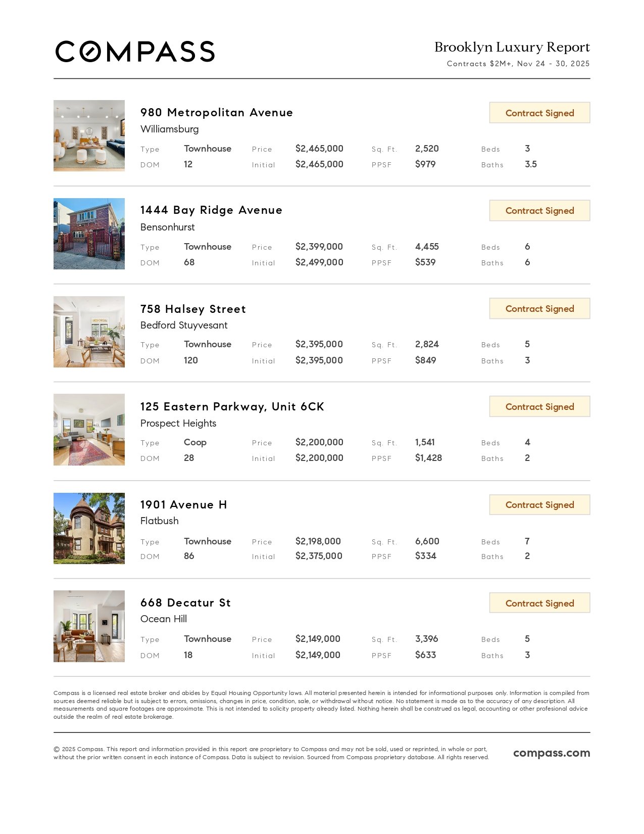Open the compass.com link in footer
This screenshot has height=834, width=644.
[x=552, y=753]
